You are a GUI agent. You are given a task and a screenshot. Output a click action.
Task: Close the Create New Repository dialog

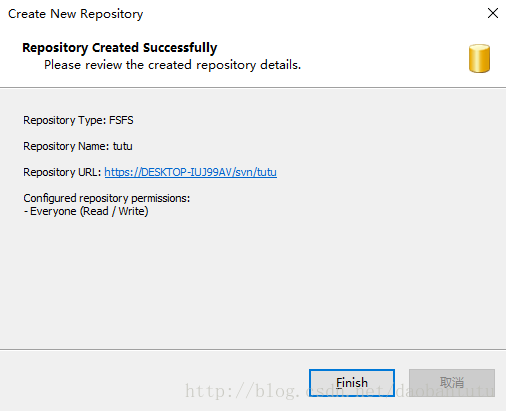tap(493, 13)
